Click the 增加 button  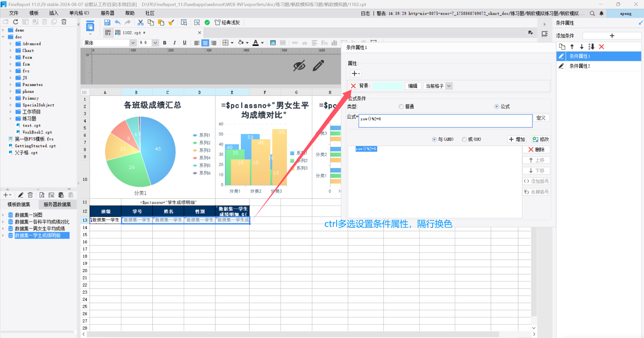(517, 139)
